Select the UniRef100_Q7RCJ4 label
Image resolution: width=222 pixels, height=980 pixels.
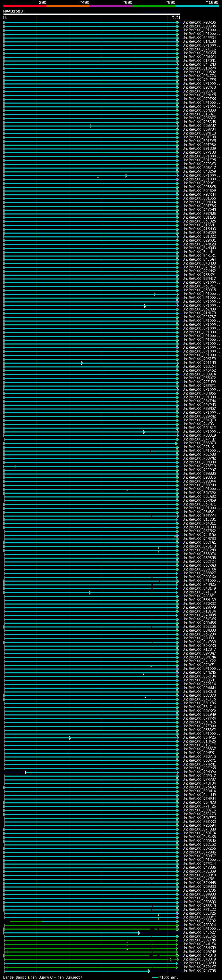(199, 864)
